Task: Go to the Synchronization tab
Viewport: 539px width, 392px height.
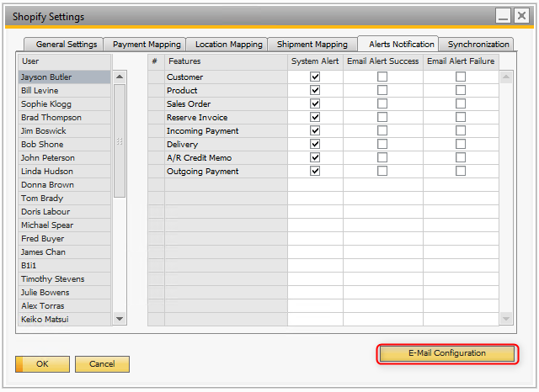Action: click(478, 44)
